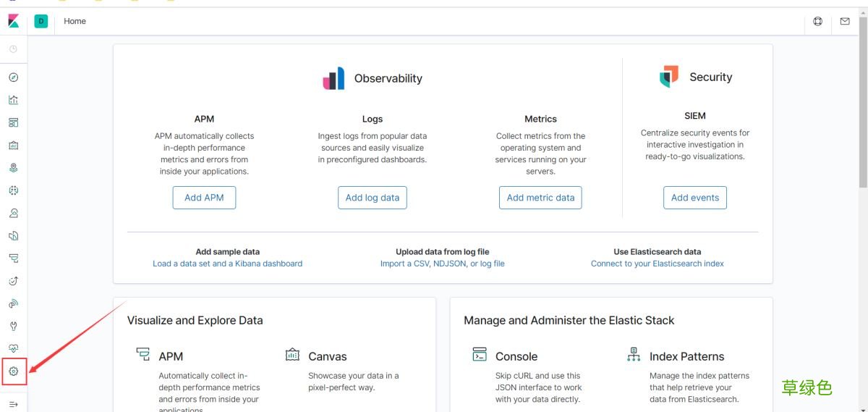Click the Add metric data button
The width and height of the screenshot is (868, 412).
click(x=540, y=198)
